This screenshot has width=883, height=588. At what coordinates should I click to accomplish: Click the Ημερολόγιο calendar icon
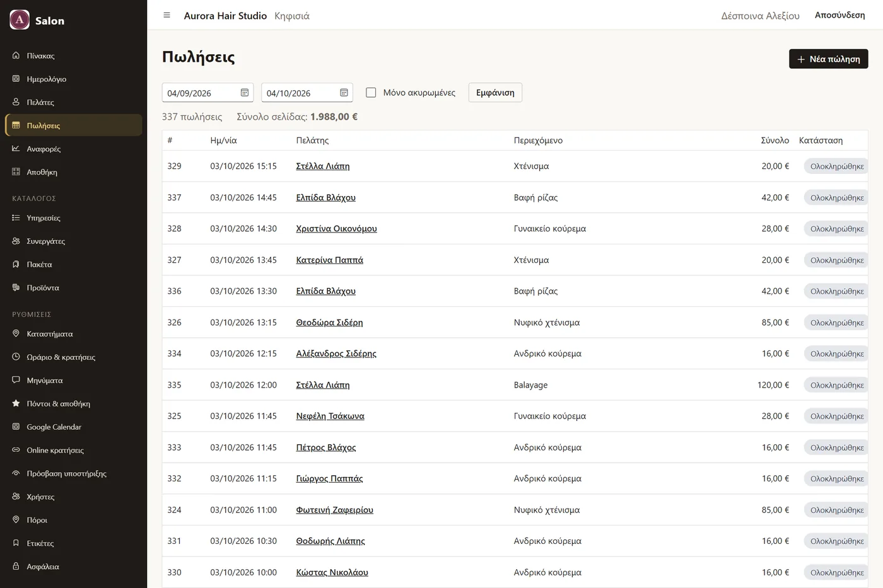point(16,79)
